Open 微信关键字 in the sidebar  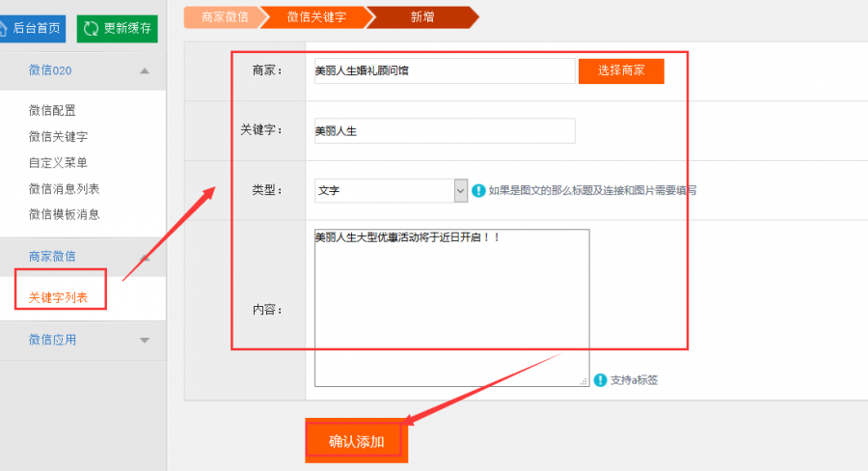pyautogui.click(x=58, y=136)
